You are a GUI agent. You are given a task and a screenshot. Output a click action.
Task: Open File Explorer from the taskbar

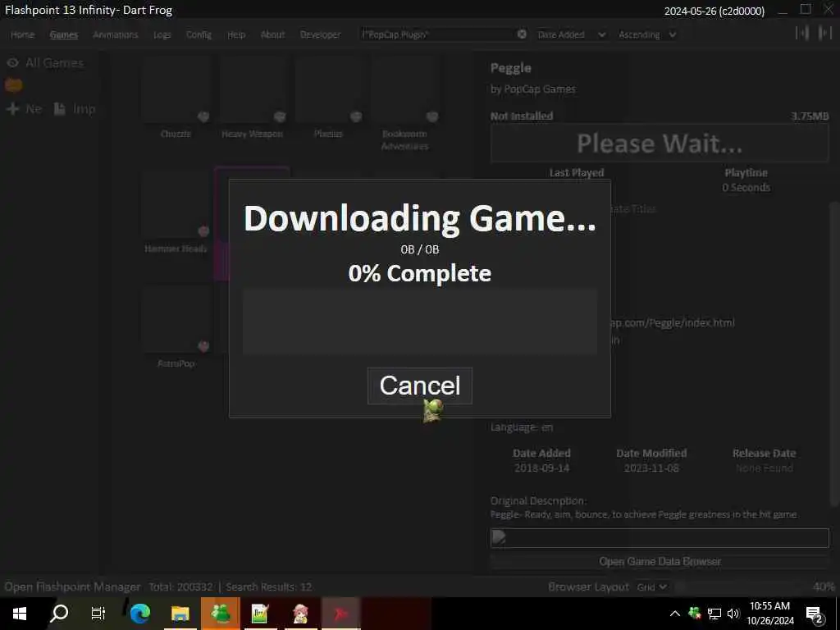(180, 614)
